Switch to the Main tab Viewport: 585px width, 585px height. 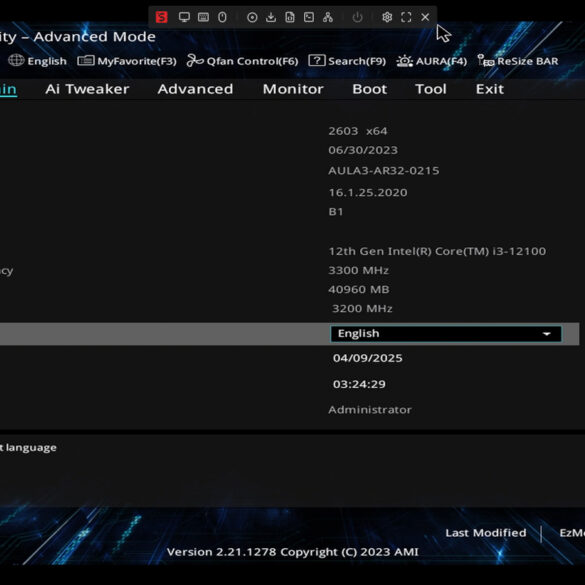[8, 89]
